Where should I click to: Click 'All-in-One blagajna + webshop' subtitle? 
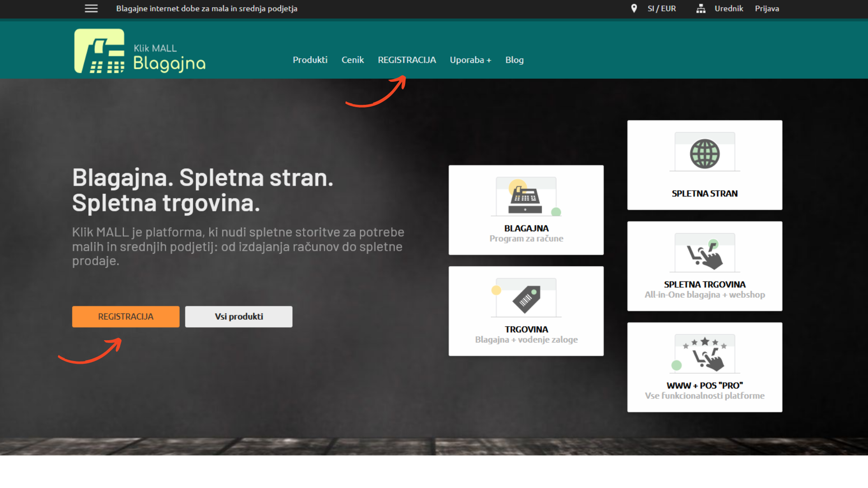(704, 295)
